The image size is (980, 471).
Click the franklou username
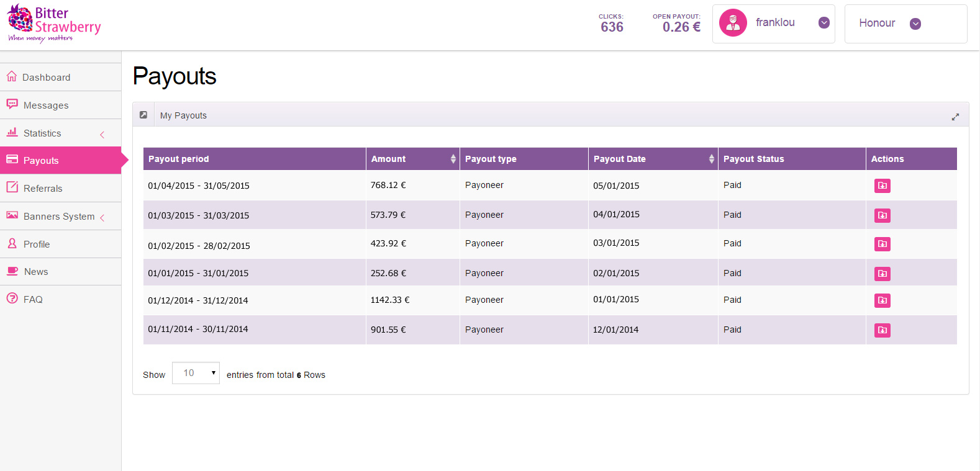pos(775,22)
